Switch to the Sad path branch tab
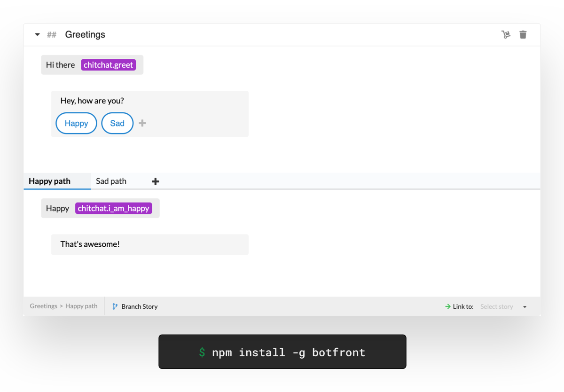 tap(110, 181)
